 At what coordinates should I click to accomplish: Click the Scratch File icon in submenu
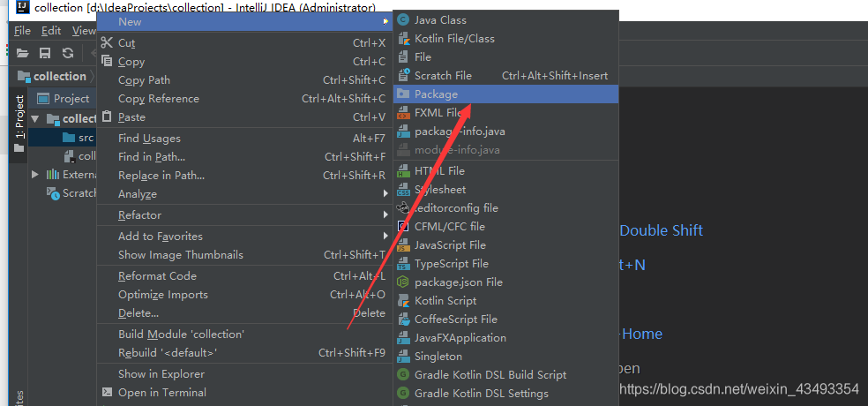point(403,75)
